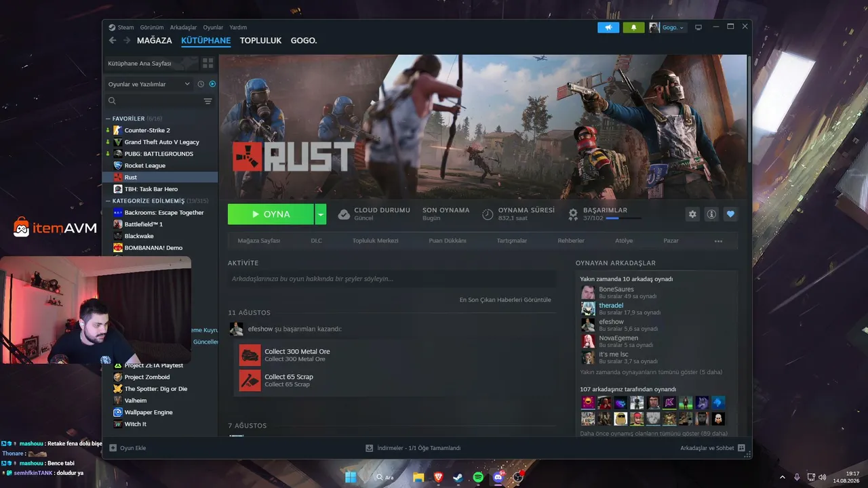Open the Görünüm menu

tap(152, 28)
